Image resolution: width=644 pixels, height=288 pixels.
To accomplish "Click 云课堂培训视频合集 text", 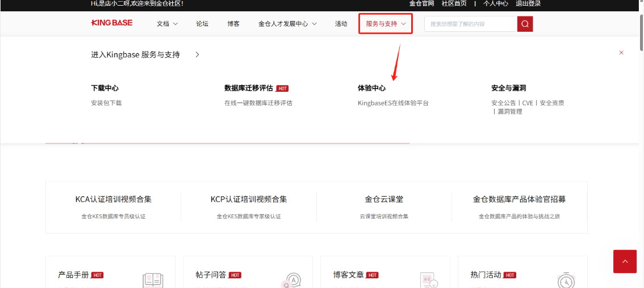I will coord(384,216).
